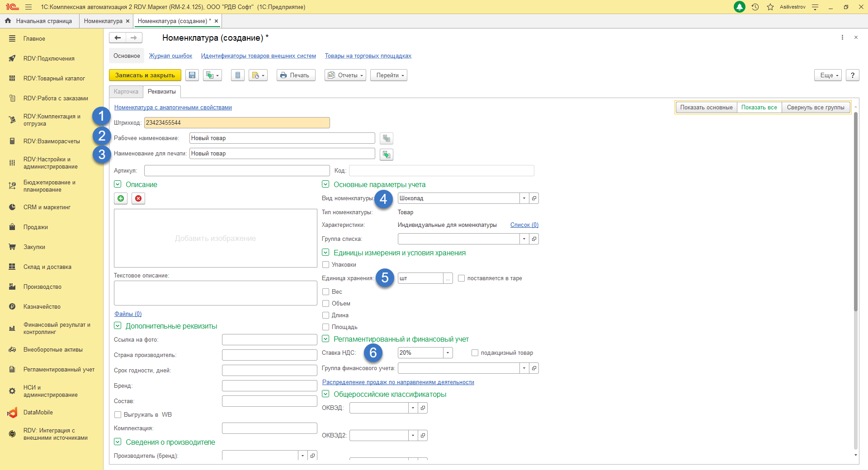The width and height of the screenshot is (868, 470).
Task: Open notifications bell icon in title bar
Action: [740, 7]
